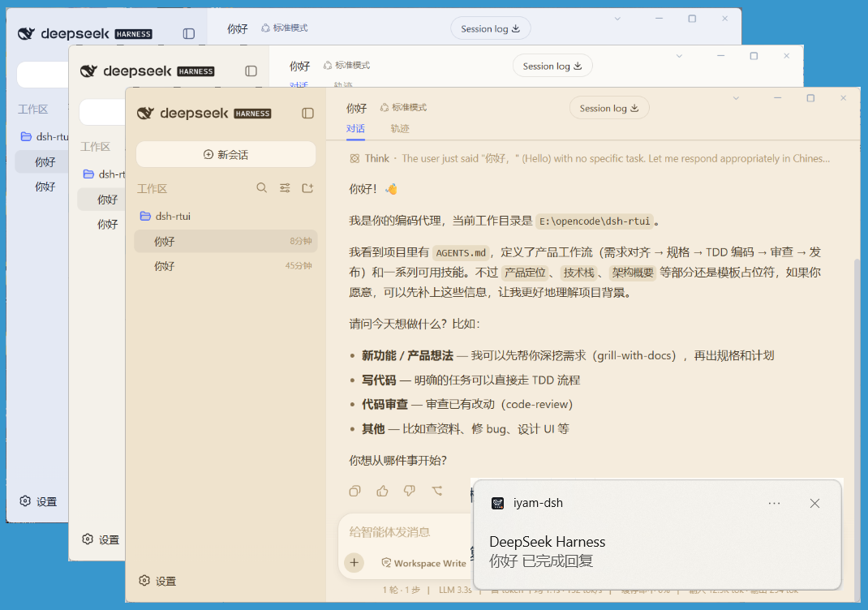Click the message input 给智能体发消息
Screen dimensions: 868x610
tap(390, 532)
